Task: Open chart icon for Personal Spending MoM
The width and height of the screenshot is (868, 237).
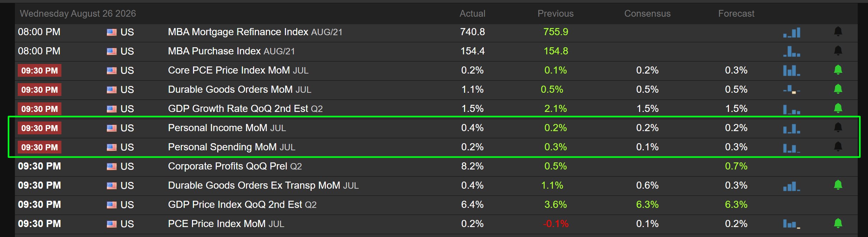Action: (792, 147)
